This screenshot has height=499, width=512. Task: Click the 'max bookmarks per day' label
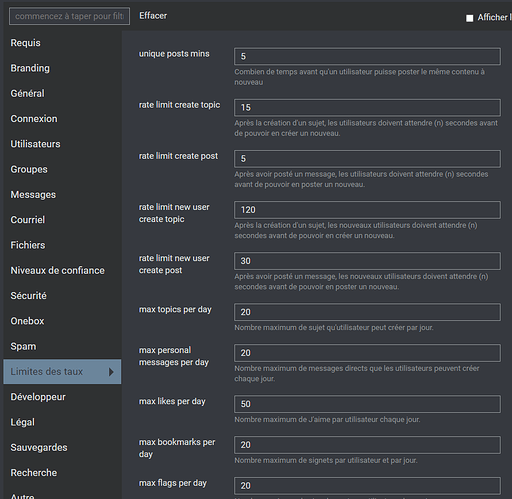(x=177, y=448)
